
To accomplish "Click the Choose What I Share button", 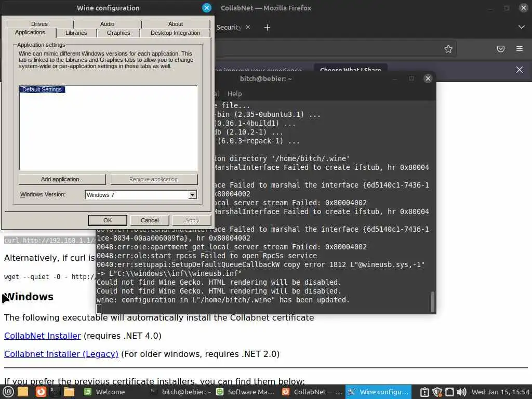I will click(351, 69).
